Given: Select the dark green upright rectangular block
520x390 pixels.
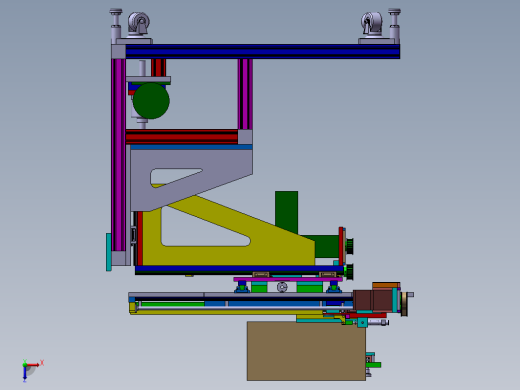Looking at the screenshot, I should pos(286,212).
